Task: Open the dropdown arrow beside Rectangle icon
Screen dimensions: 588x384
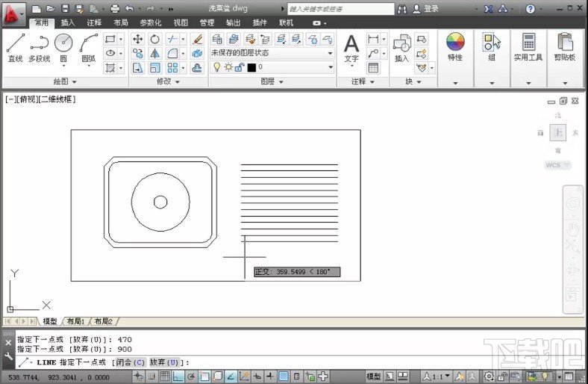Action: [121, 39]
